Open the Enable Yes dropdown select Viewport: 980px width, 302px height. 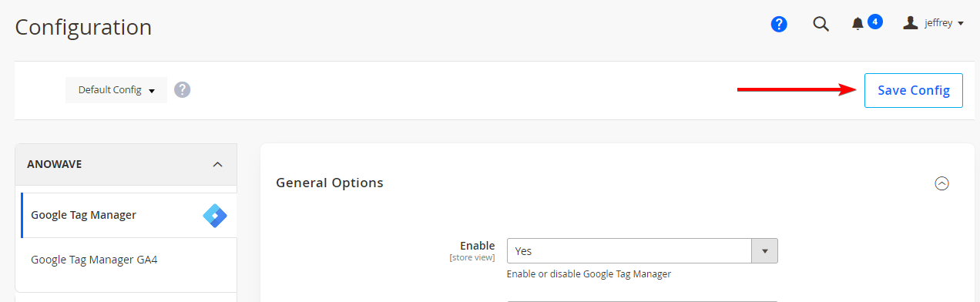(x=643, y=251)
